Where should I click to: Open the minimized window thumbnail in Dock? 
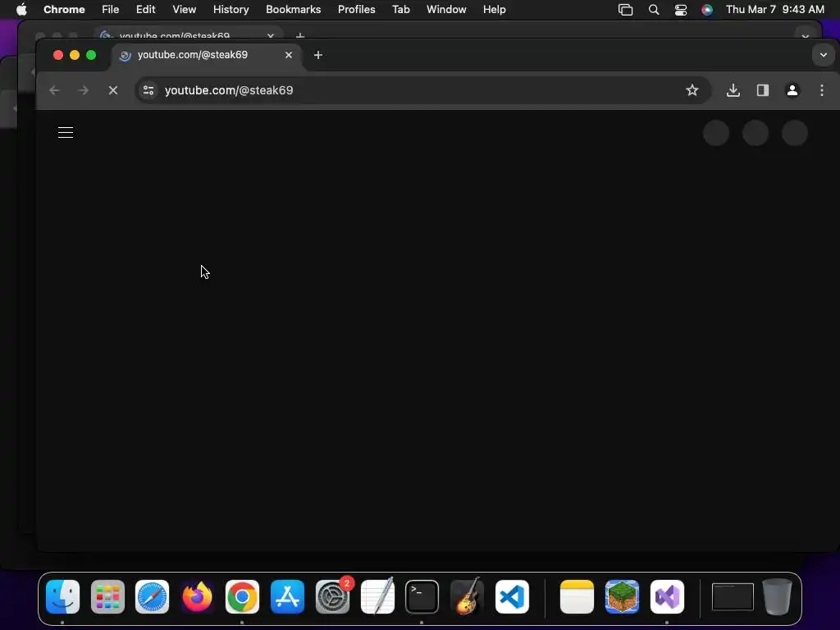(x=733, y=597)
